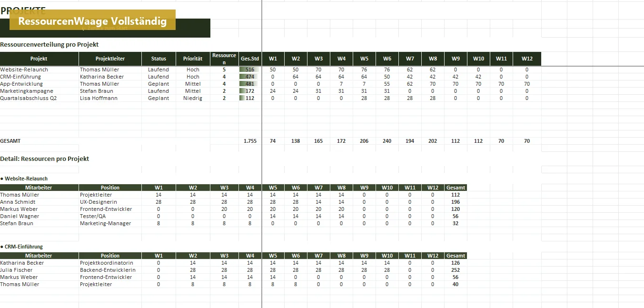Image resolution: width=644 pixels, height=308 pixels.
Task: Select the '● Website-Relaunch' section heading
Action: pos(24,179)
